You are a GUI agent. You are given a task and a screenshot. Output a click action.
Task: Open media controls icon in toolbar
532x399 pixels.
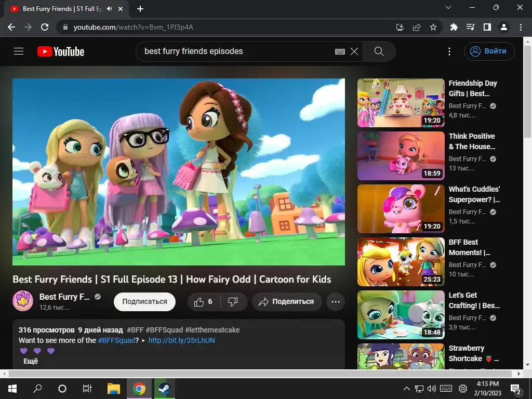click(470, 27)
